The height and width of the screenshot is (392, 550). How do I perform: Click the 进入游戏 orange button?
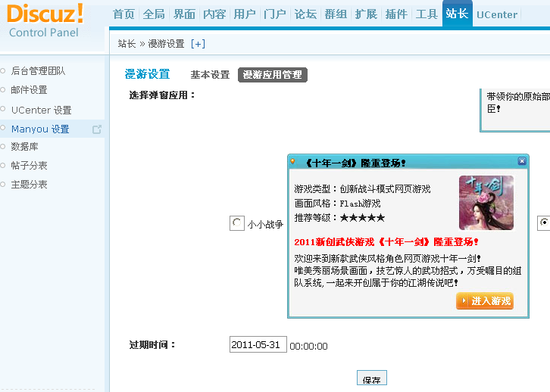(485, 301)
